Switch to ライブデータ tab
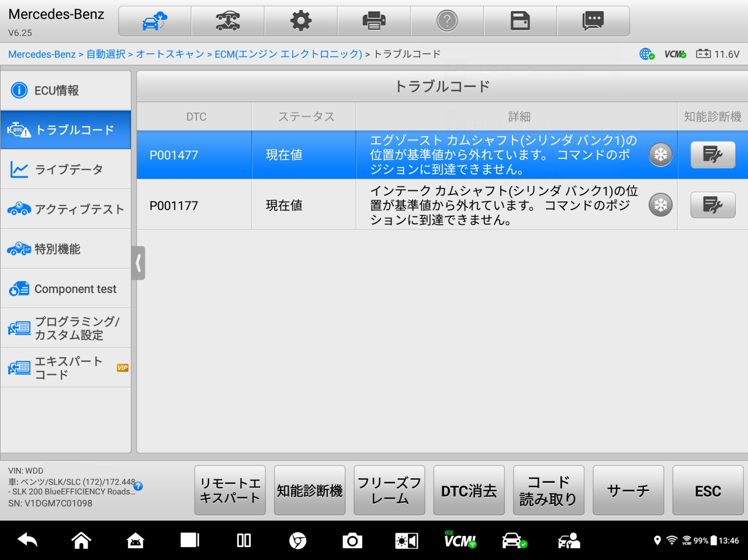Viewport: 748px width, 560px height. [x=66, y=170]
